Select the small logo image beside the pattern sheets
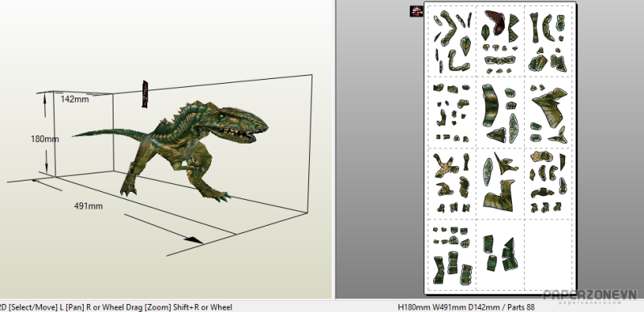Viewport: 644px width, 312px height. coord(416,11)
